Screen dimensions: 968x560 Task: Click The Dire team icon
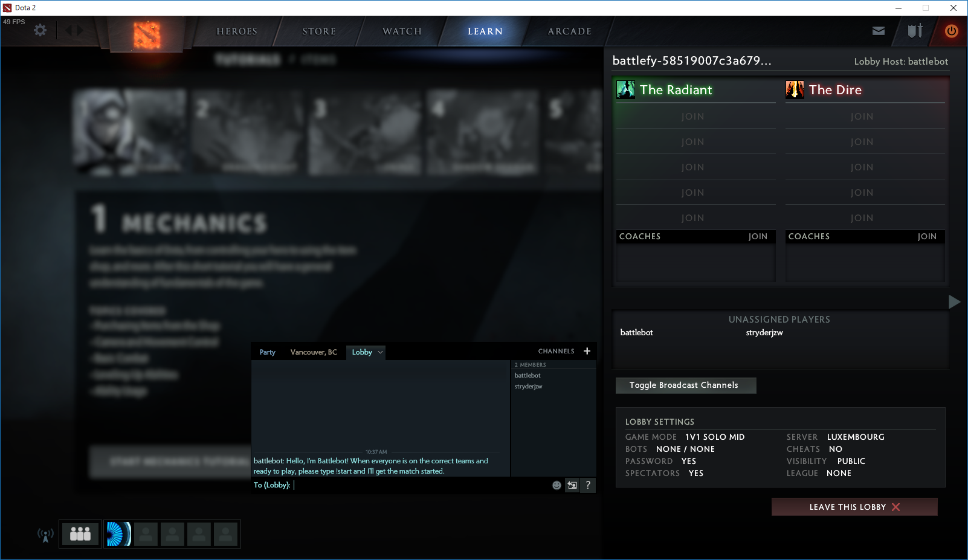[795, 90]
